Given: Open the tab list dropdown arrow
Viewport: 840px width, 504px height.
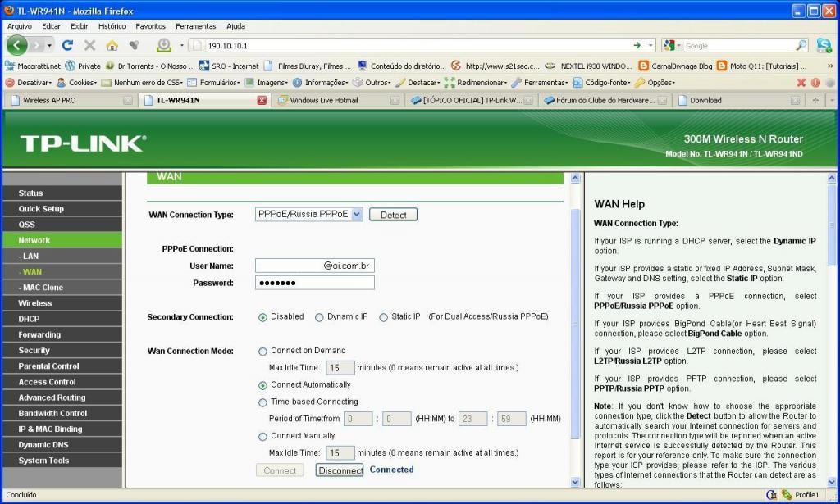Looking at the screenshot, I should click(832, 100).
